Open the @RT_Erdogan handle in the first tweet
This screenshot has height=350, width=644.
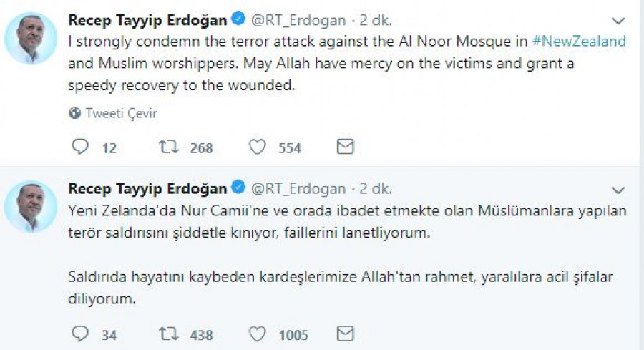coord(298,20)
